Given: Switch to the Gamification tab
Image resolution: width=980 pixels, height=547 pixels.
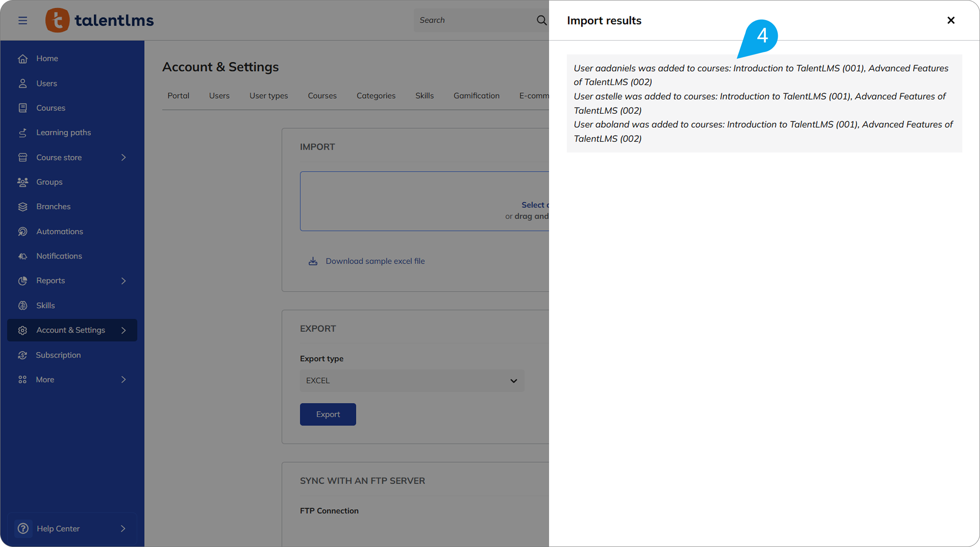Looking at the screenshot, I should 476,96.
